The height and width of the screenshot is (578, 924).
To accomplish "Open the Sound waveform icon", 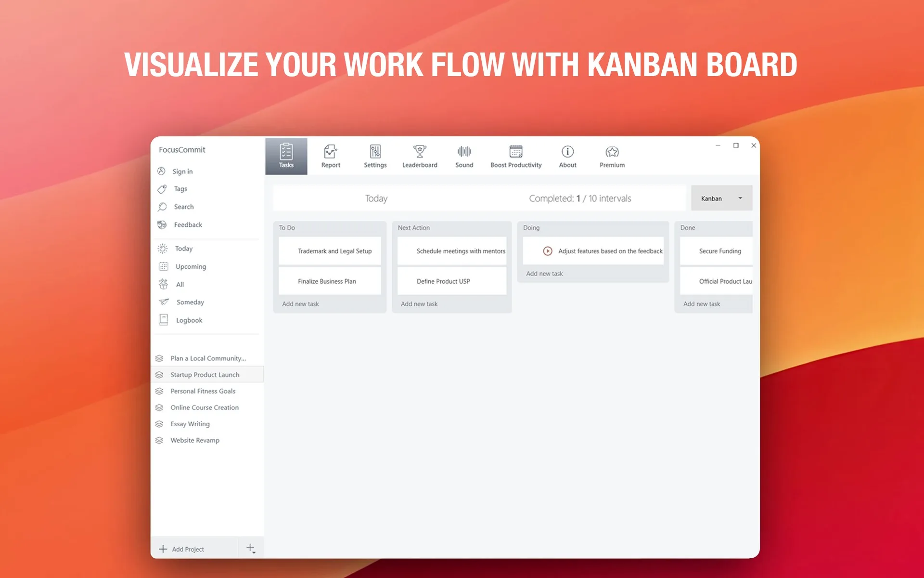I will 464,152.
